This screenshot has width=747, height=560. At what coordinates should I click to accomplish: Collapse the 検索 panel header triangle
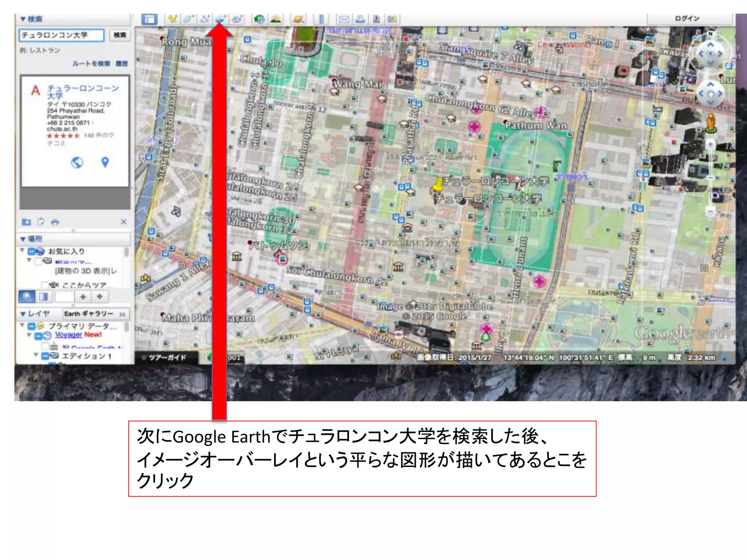point(23,19)
